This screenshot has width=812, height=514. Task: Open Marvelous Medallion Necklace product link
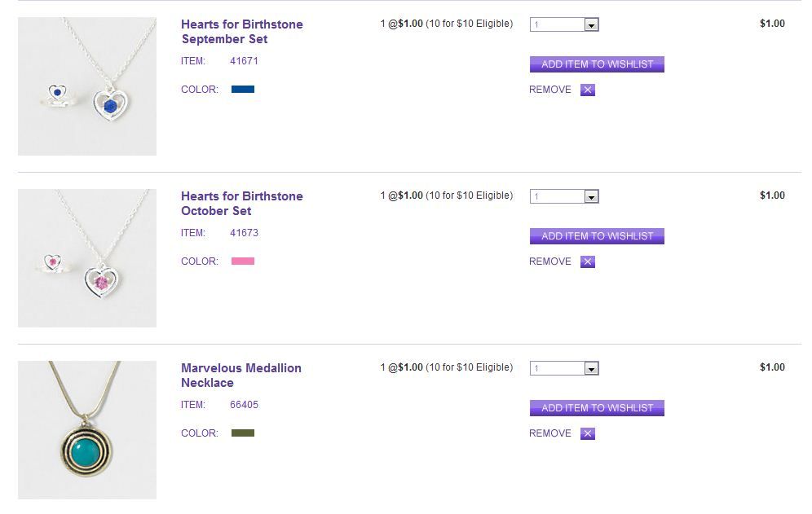click(241, 376)
